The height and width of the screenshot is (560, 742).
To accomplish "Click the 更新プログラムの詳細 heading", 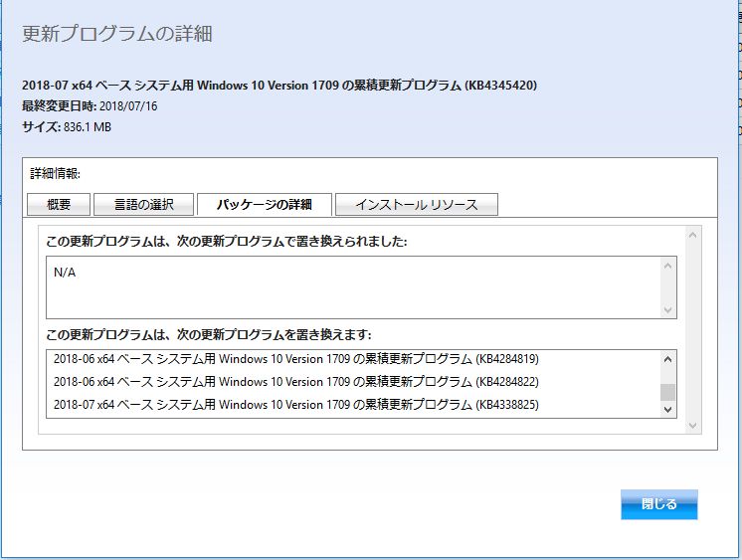I will (117, 34).
